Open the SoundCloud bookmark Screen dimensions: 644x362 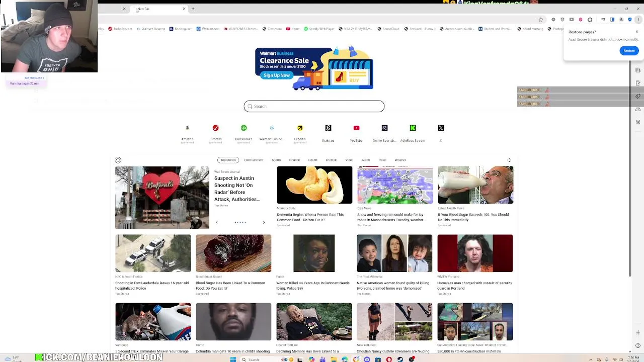[388, 29]
